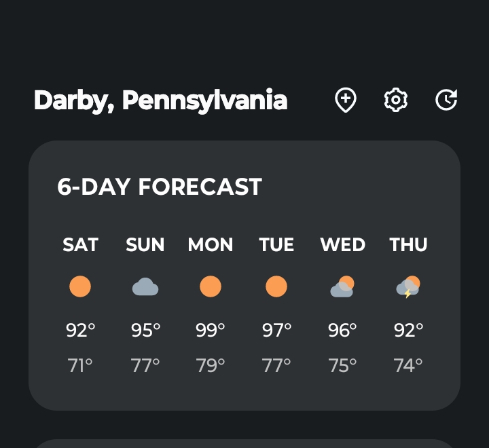Click Sunday's cloudy weather icon
489x448 pixels.
point(145,287)
